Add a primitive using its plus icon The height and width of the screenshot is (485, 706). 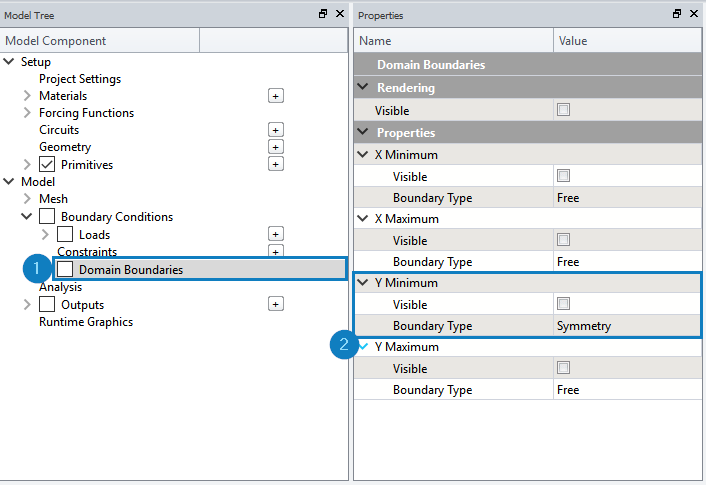(276, 164)
